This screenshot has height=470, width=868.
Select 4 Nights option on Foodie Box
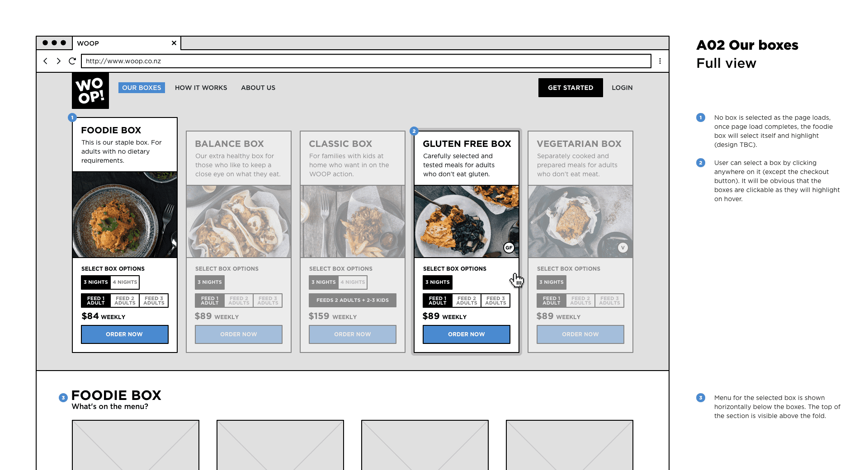(x=124, y=282)
